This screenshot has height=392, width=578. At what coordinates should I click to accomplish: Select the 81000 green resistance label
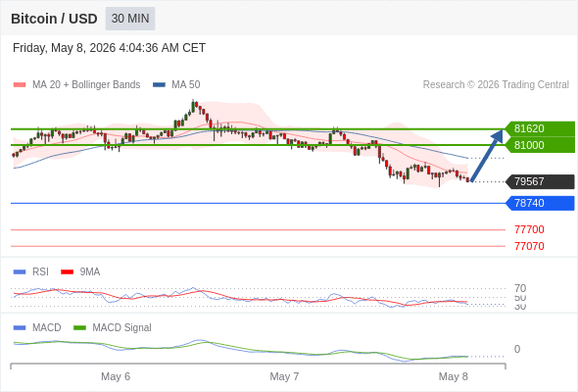point(540,145)
